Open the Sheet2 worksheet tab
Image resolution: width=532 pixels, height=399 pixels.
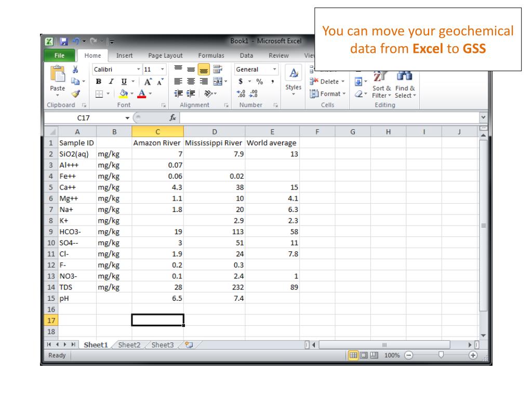tap(129, 345)
